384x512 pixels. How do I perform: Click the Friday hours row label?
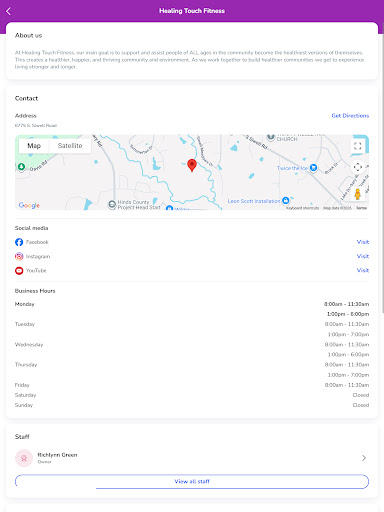[x=22, y=385]
